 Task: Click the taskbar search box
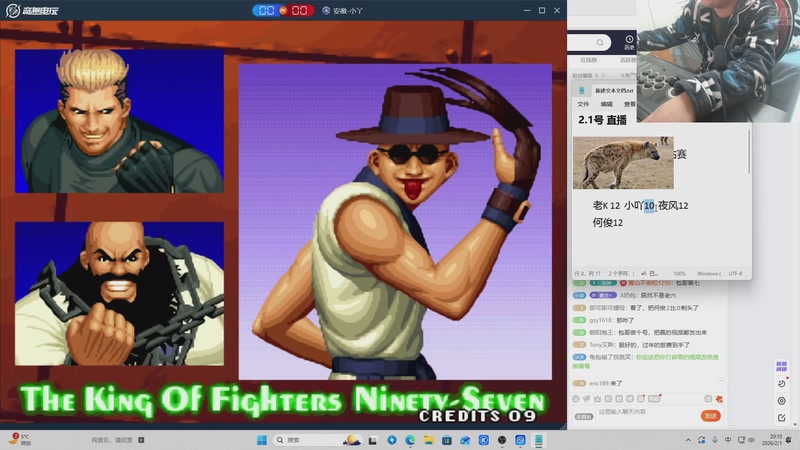click(x=317, y=440)
